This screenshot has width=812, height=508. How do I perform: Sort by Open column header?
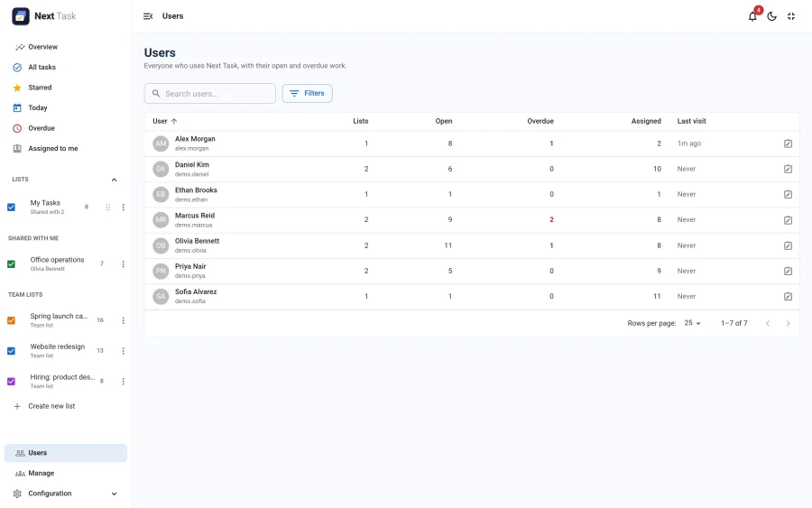444,121
